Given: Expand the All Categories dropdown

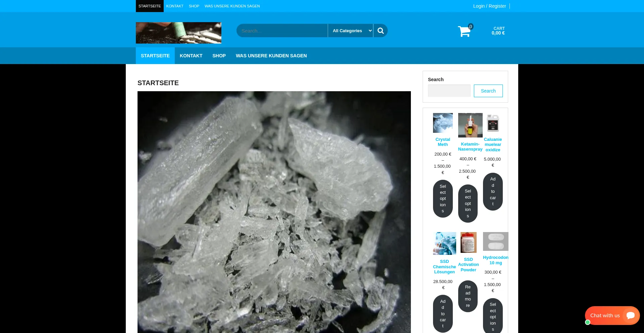Looking at the screenshot, I should tap(351, 31).
